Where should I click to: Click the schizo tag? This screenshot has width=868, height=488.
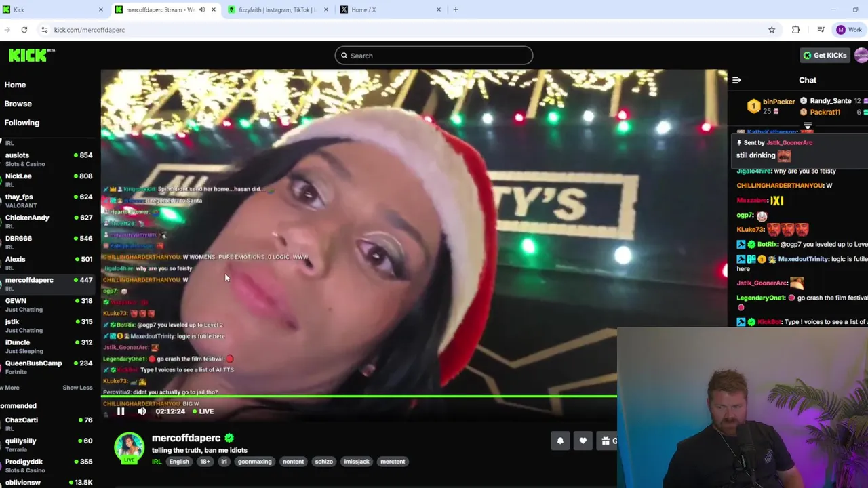click(323, 462)
